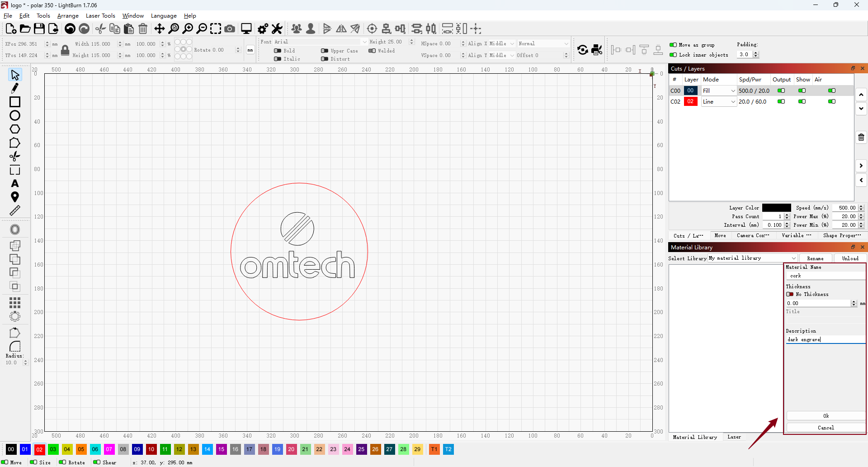Open Device Settings wrench icon

[x=277, y=29]
